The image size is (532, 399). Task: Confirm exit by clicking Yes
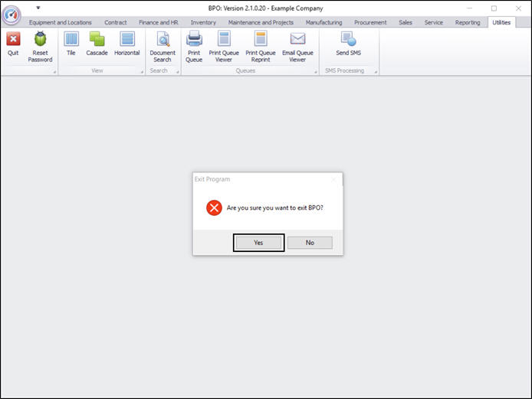(x=258, y=243)
